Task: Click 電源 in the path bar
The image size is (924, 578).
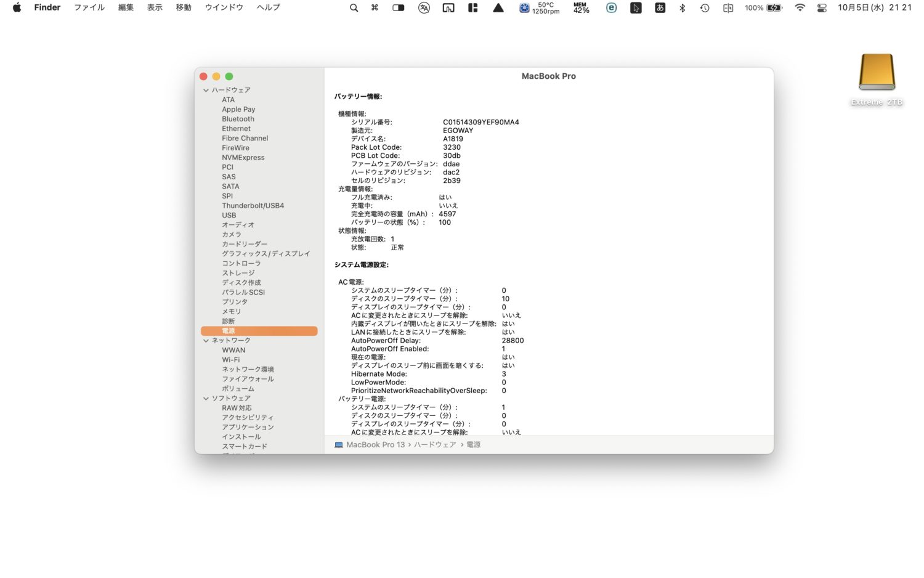Action: (x=474, y=445)
